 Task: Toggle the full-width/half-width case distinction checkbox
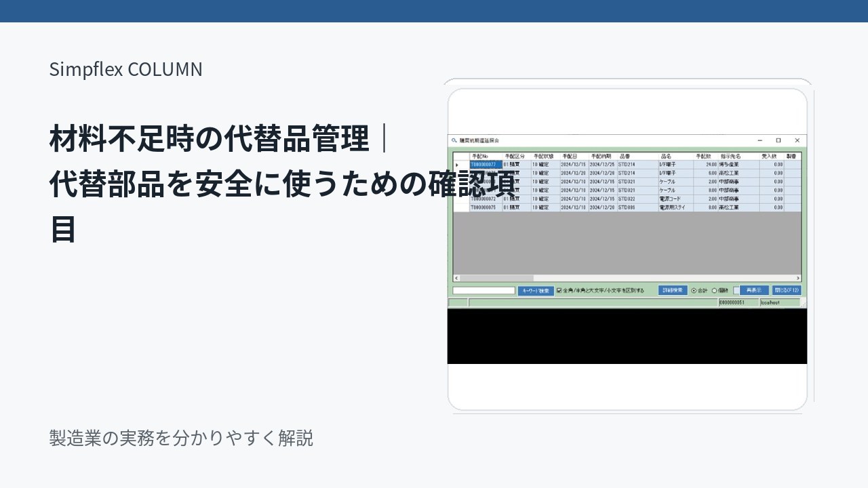click(x=559, y=290)
